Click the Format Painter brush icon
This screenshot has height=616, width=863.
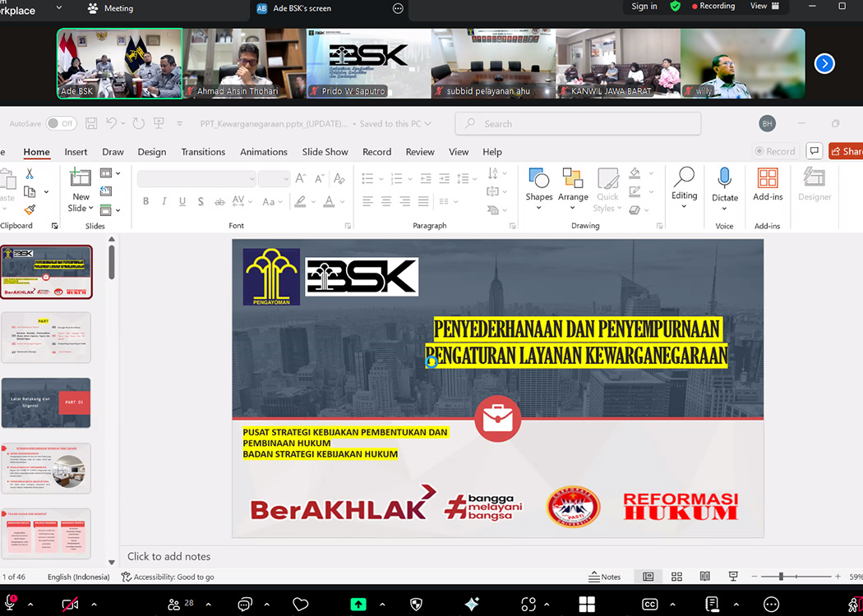click(x=30, y=210)
